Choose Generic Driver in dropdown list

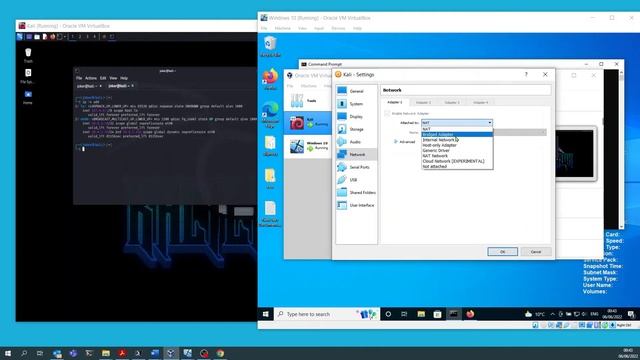[x=457, y=150]
